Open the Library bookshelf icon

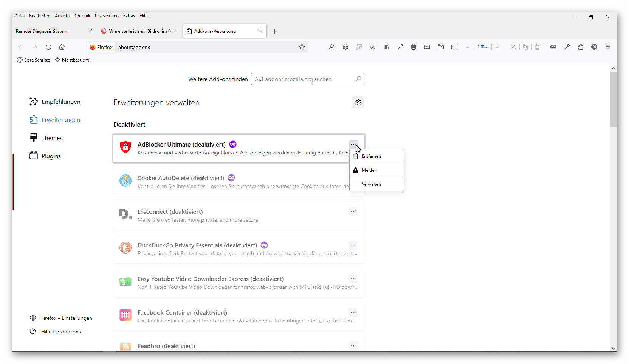click(x=386, y=47)
